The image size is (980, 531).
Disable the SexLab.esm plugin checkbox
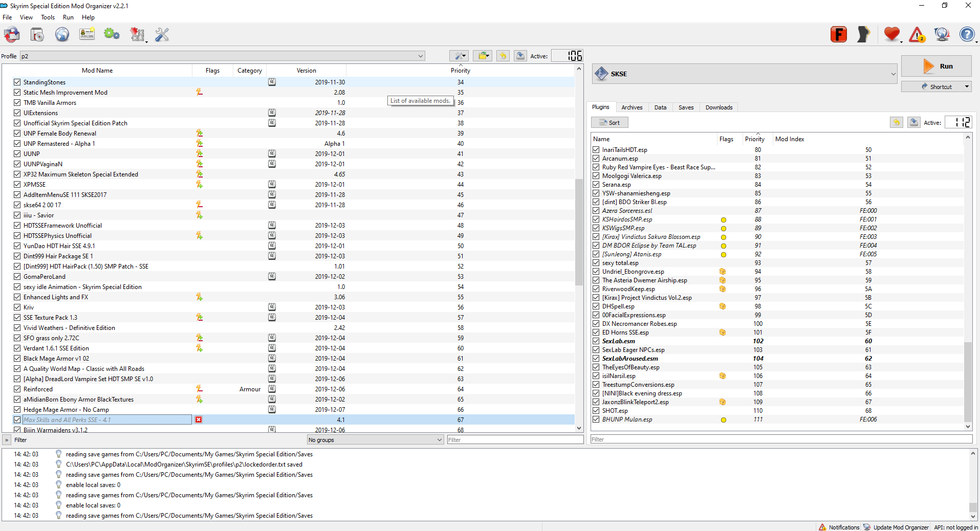(x=596, y=341)
